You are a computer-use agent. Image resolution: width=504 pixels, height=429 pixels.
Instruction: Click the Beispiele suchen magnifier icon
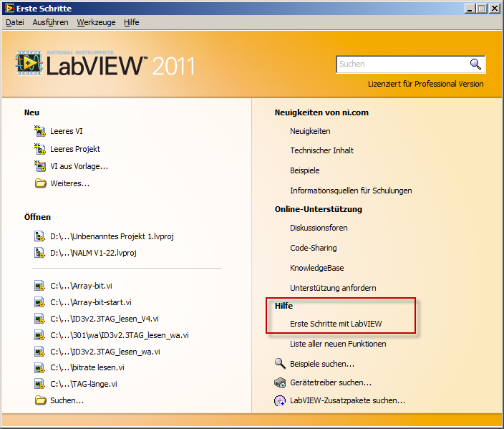(x=280, y=364)
